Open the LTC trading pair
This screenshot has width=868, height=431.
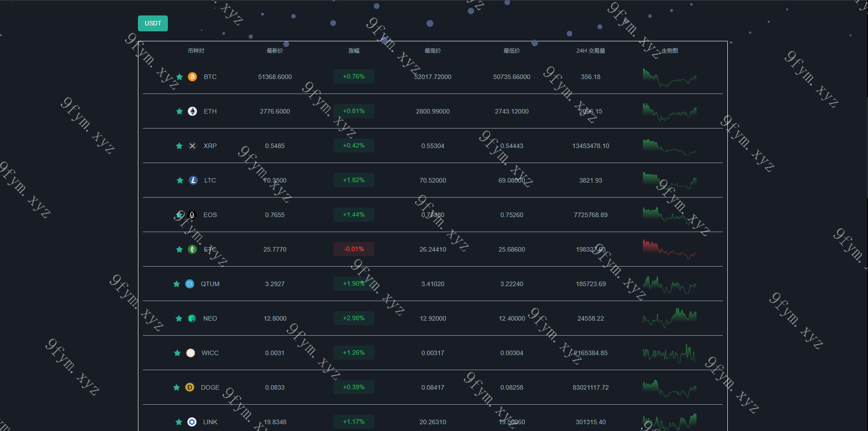coord(210,180)
